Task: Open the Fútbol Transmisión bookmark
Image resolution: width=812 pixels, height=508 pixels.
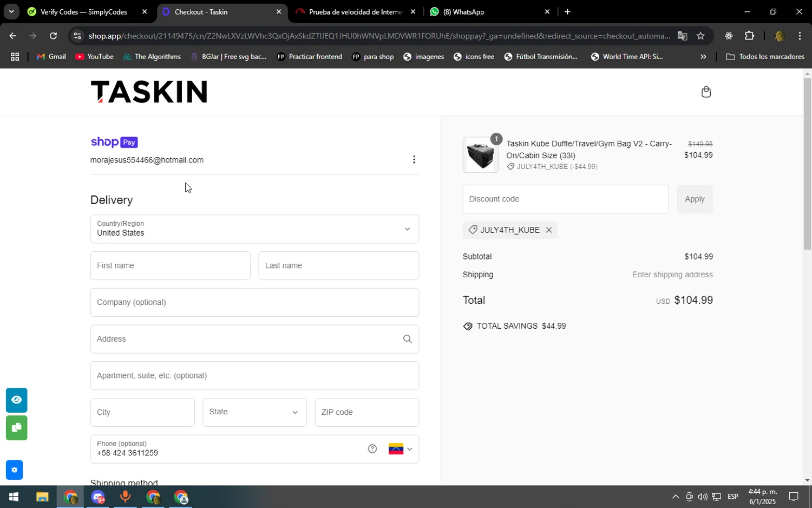Action: pos(541,57)
